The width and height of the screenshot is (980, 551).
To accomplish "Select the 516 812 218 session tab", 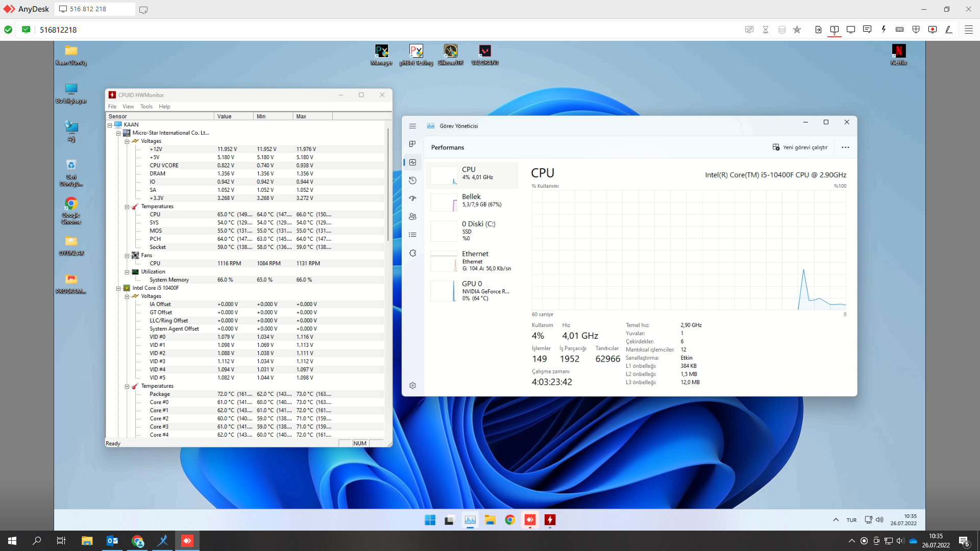I will [x=95, y=9].
